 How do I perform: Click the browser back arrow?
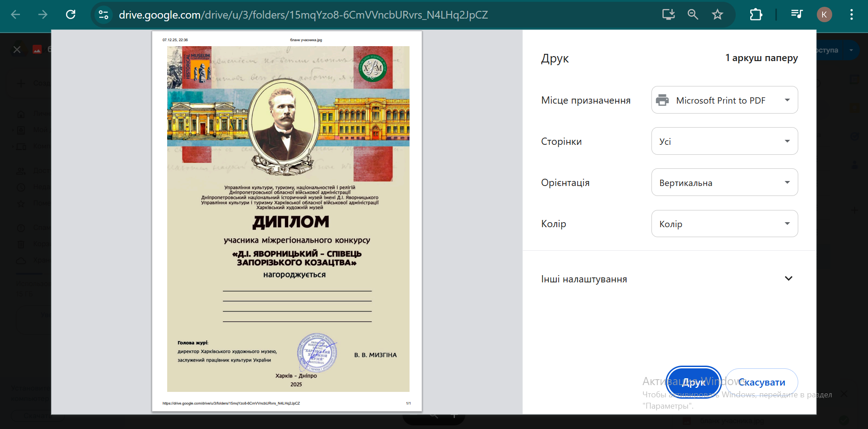tap(16, 14)
